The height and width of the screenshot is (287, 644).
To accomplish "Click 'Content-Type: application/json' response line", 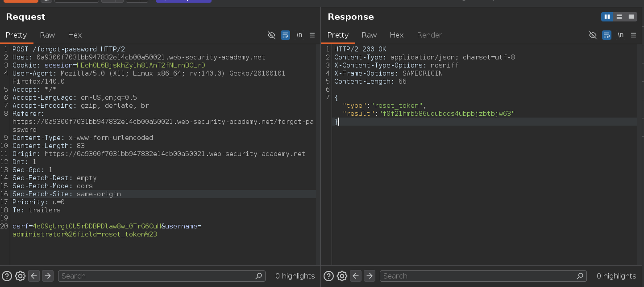I will [x=424, y=57].
